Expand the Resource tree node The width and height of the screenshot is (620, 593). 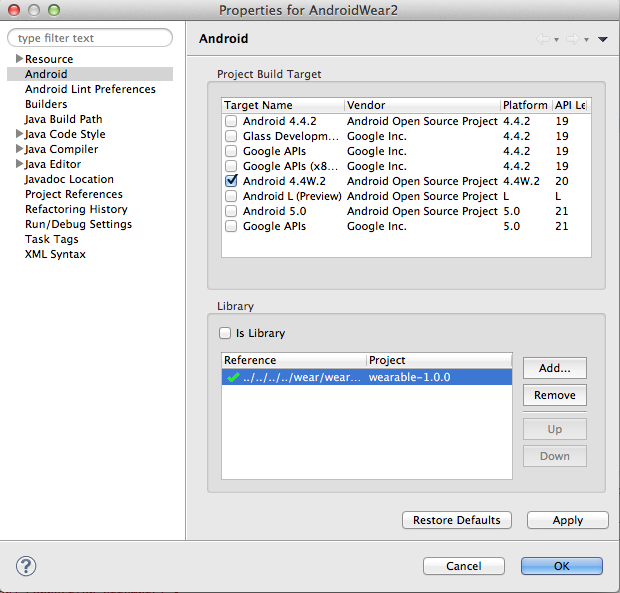tap(19, 59)
